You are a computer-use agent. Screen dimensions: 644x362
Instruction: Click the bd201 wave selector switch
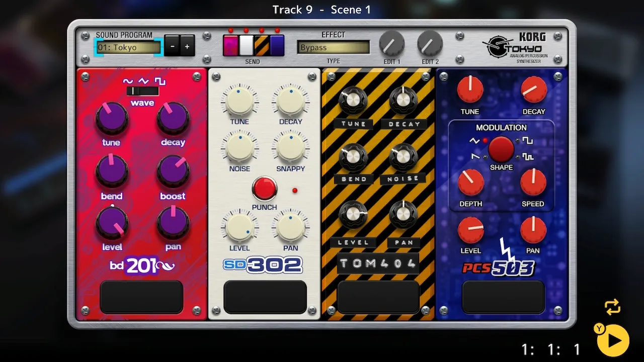click(x=143, y=91)
